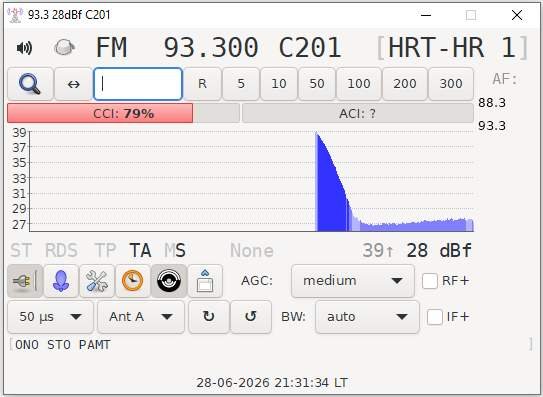The image size is (543, 397).
Task: Open the Ant A antenna dropdown
Action: pyautogui.click(x=141, y=317)
